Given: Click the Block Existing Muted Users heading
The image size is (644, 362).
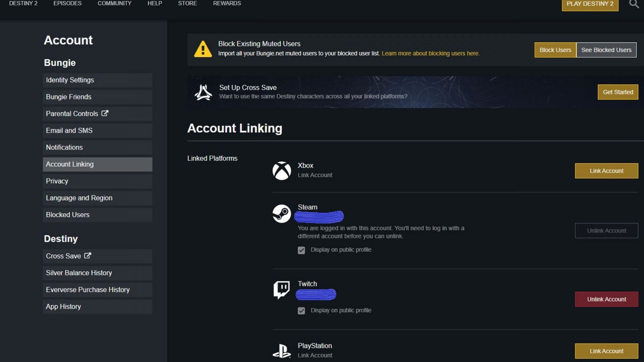Looking at the screenshot, I should (x=259, y=44).
